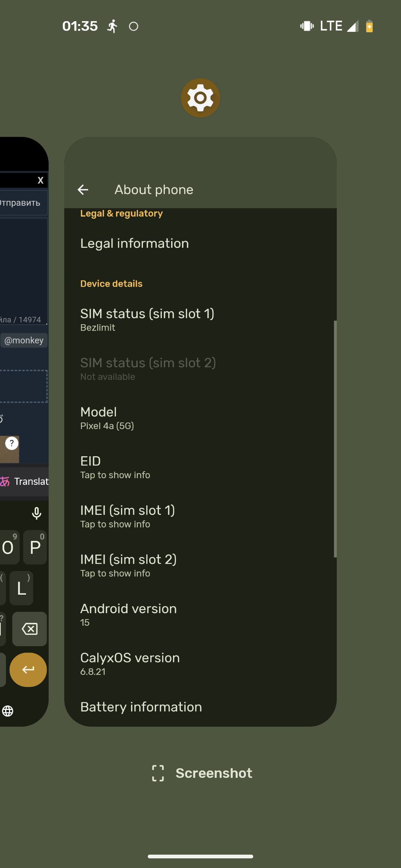This screenshot has height=868, width=401.
Task: Open Battery information
Action: pos(200,707)
